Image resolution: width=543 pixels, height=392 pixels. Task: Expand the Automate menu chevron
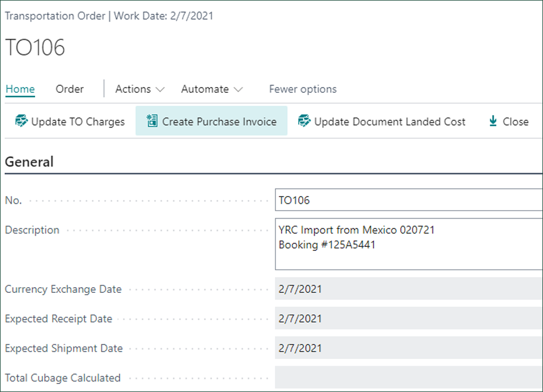tap(238, 90)
